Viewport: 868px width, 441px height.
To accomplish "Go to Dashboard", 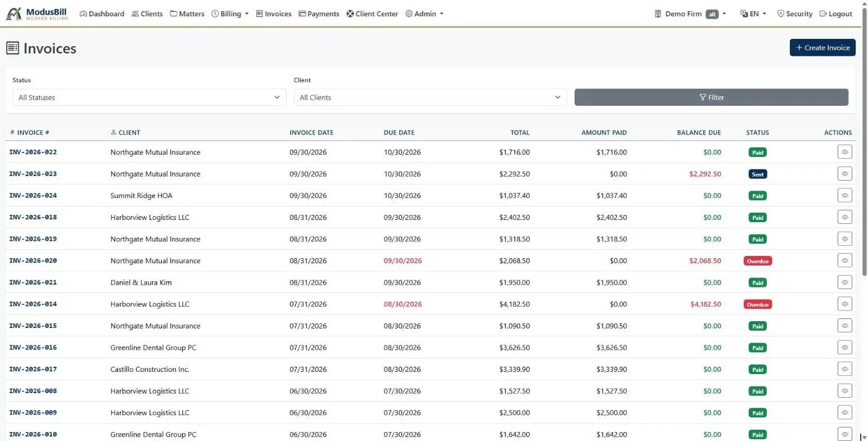I will 102,13.
